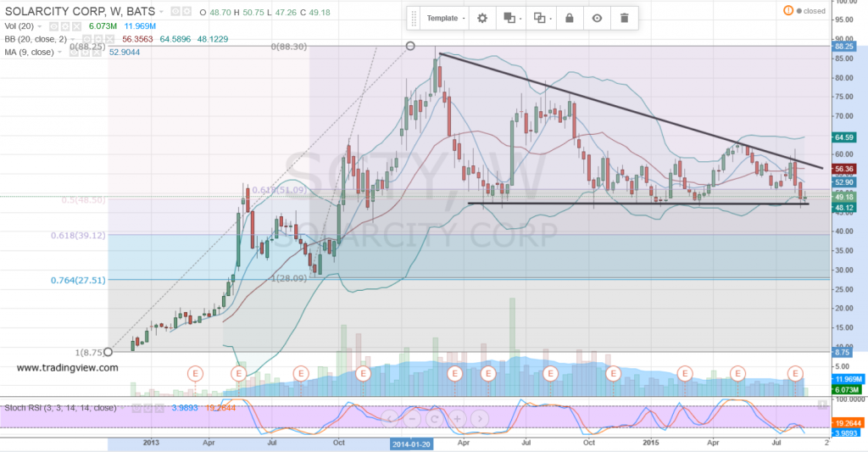Click 3.9893 blue Stoch RSI axis label
This screenshot has height=452, width=868.
click(x=845, y=433)
